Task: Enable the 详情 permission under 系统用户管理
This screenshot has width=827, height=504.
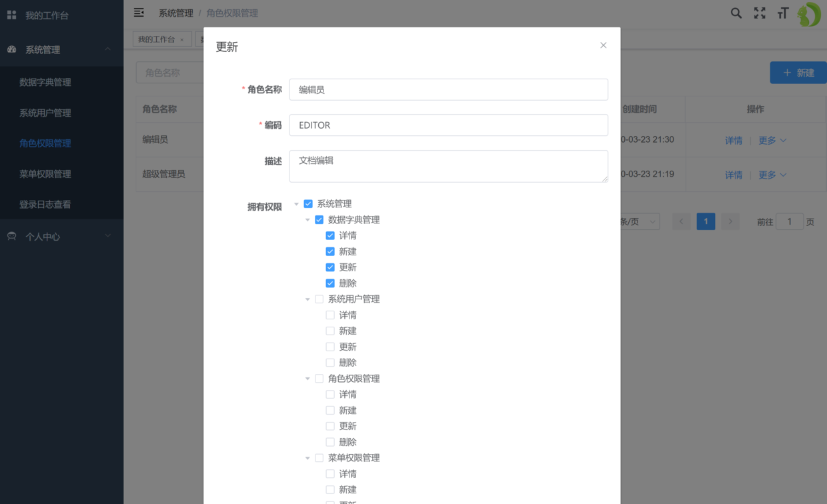Action: (x=329, y=315)
